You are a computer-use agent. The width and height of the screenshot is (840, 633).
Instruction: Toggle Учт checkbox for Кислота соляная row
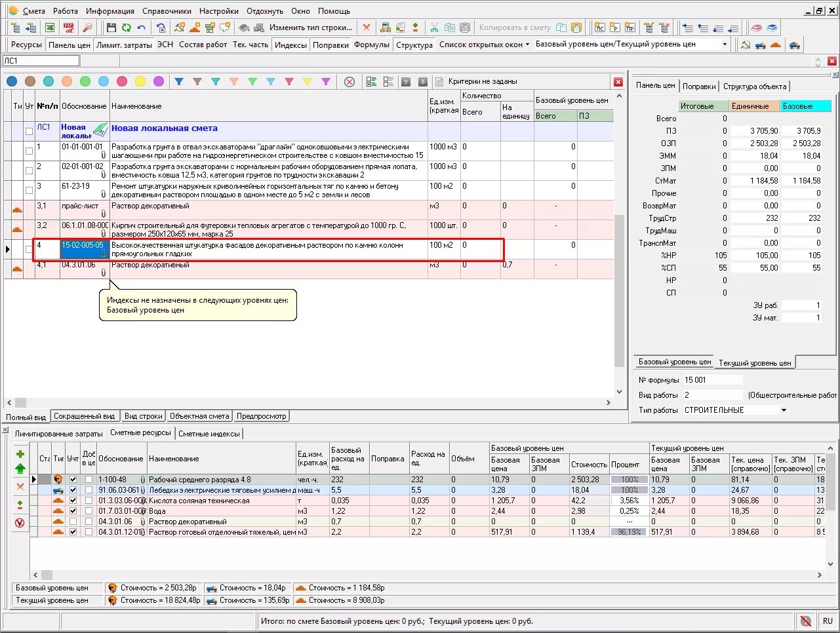tap(73, 501)
